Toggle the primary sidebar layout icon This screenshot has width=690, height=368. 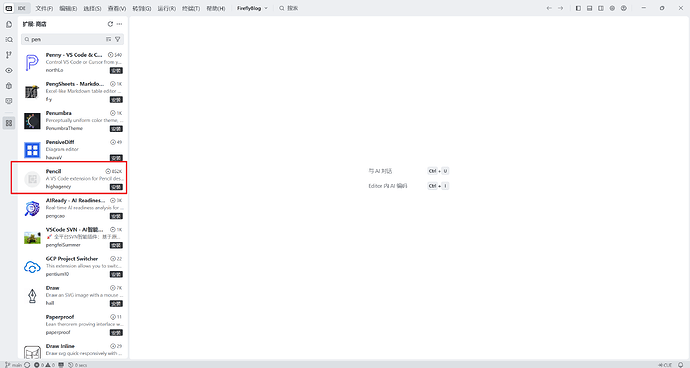point(578,8)
